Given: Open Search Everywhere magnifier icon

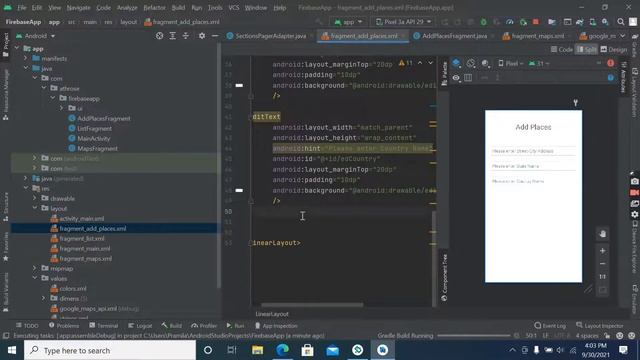Looking at the screenshot, I should (x=620, y=22).
